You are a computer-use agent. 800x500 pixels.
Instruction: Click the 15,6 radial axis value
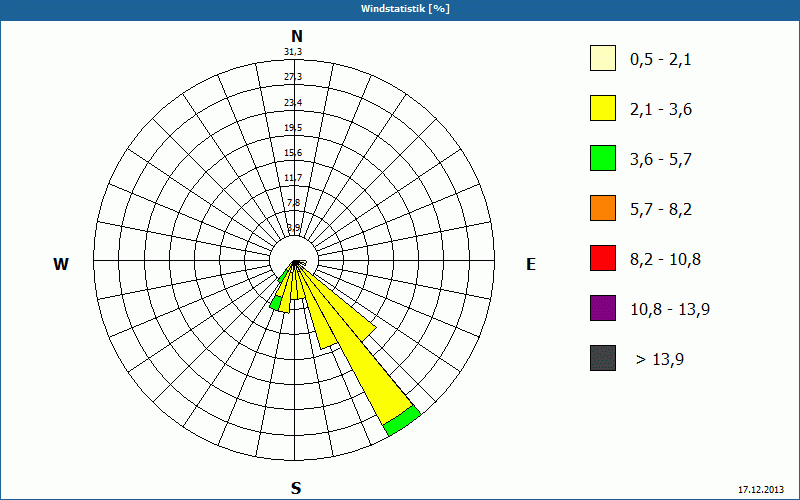pyautogui.click(x=293, y=153)
